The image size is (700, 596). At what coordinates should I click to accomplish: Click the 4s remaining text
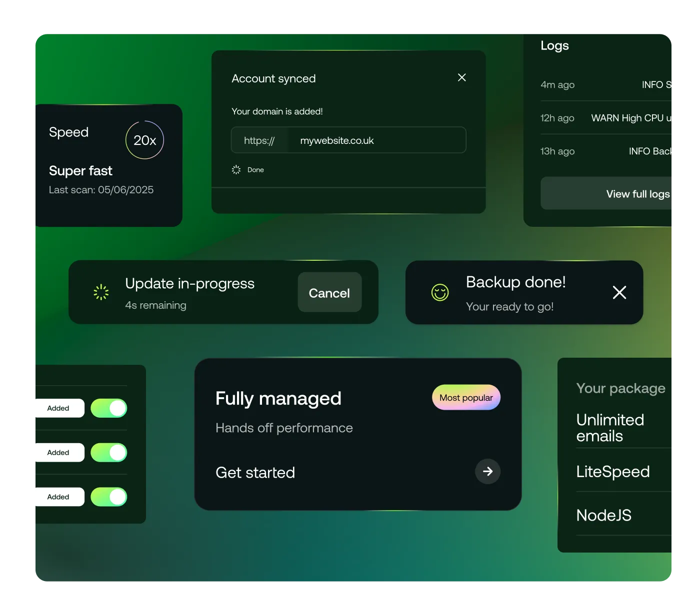[x=155, y=305]
